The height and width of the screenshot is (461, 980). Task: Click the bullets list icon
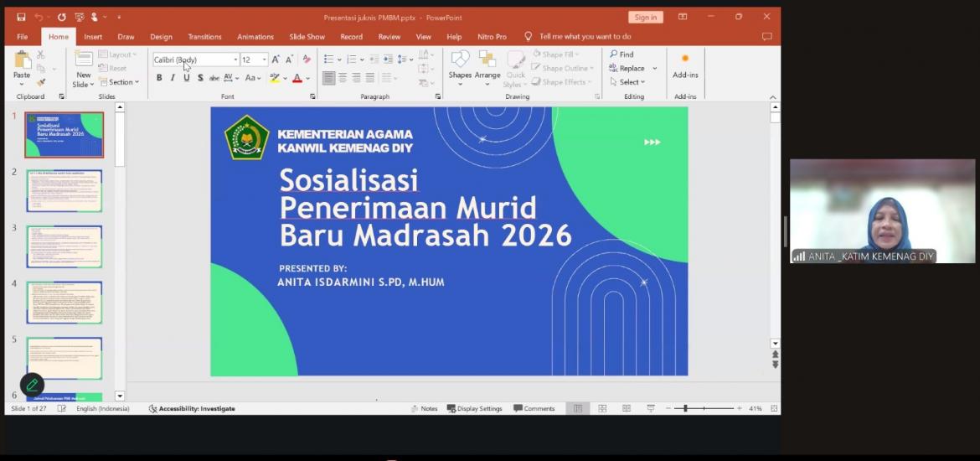pyautogui.click(x=328, y=60)
